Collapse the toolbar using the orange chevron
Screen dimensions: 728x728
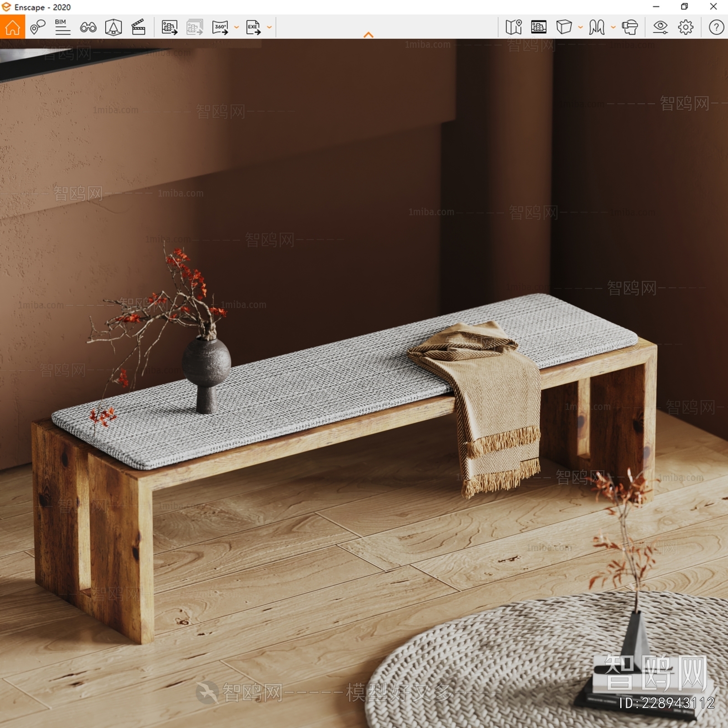(369, 35)
